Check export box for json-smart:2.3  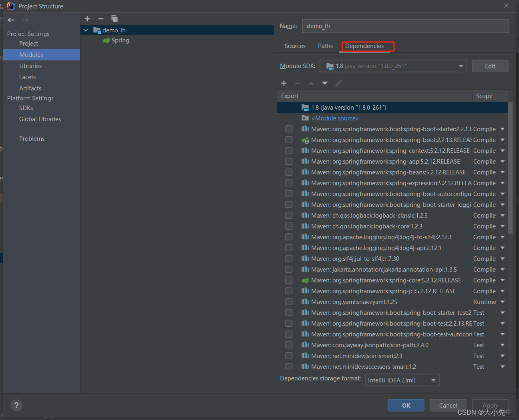coord(289,356)
